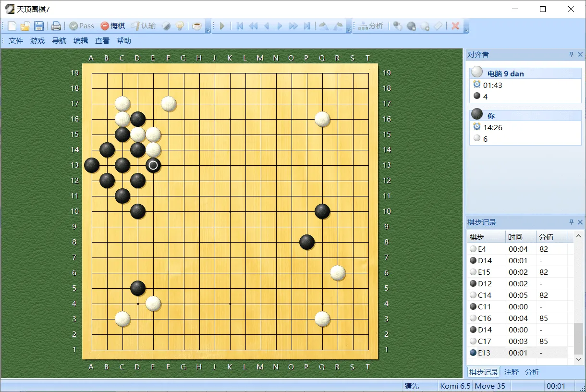Select add black stone edit icon
Image resolution: width=586 pixels, height=392 pixels.
click(x=411, y=26)
